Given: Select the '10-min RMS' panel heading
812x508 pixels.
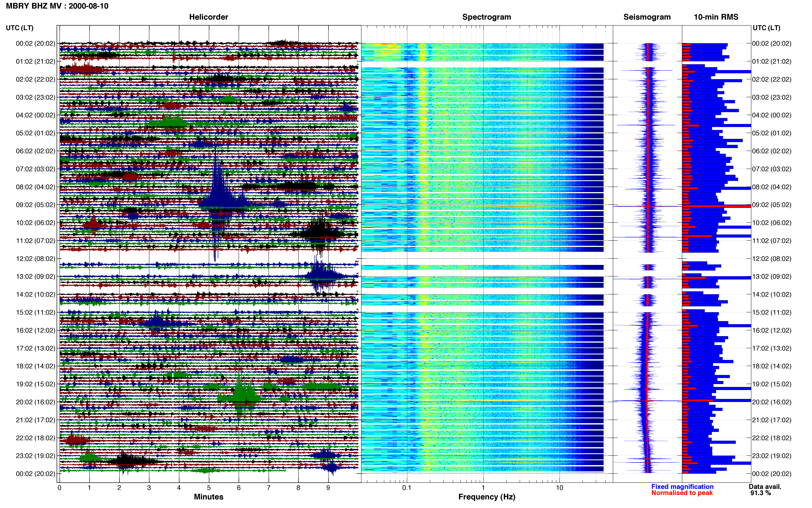Looking at the screenshot, I should (x=716, y=17).
